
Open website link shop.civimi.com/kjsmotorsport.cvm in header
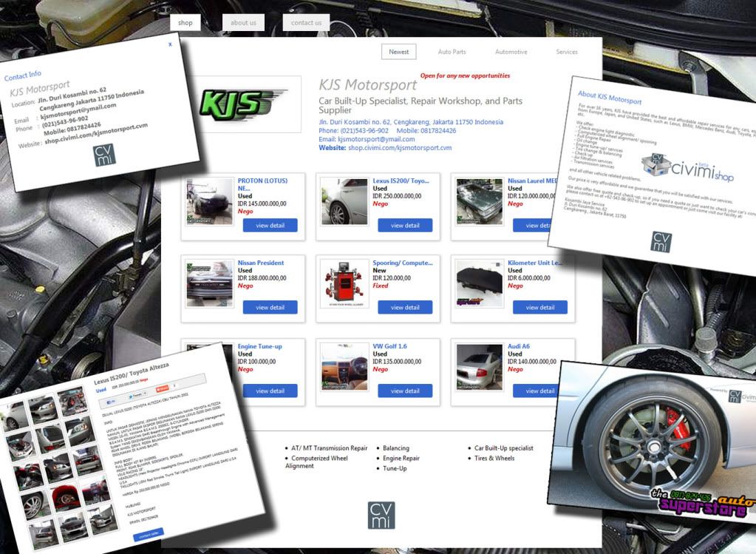coord(400,148)
